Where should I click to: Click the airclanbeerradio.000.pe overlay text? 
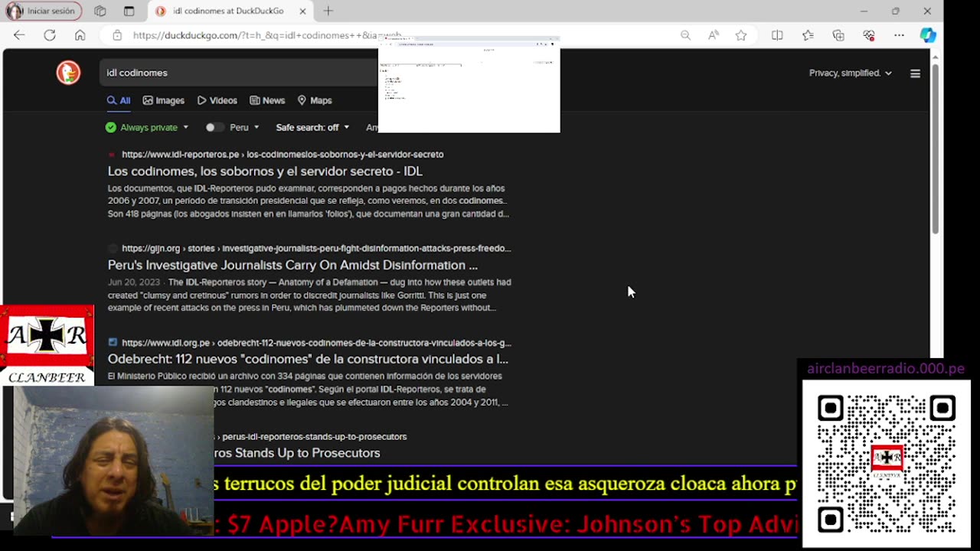pos(886,369)
